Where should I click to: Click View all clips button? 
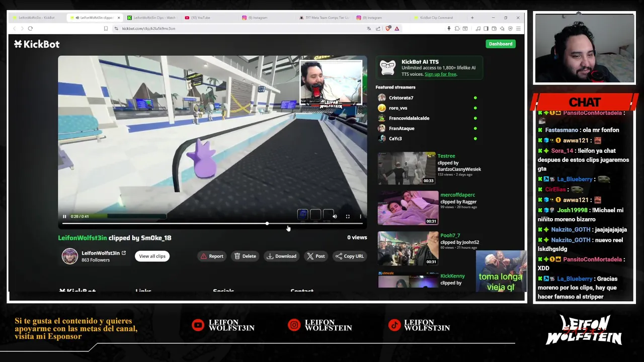tap(152, 256)
